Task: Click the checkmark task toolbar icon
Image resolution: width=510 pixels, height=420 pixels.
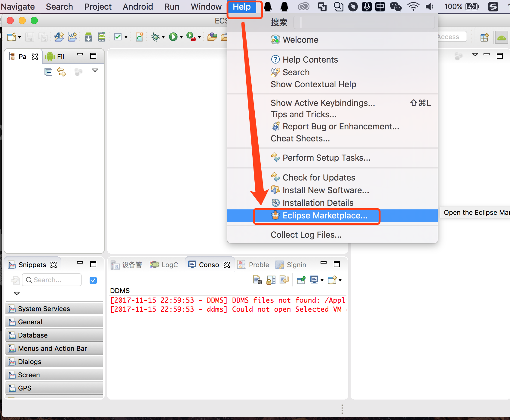Action: point(118,37)
